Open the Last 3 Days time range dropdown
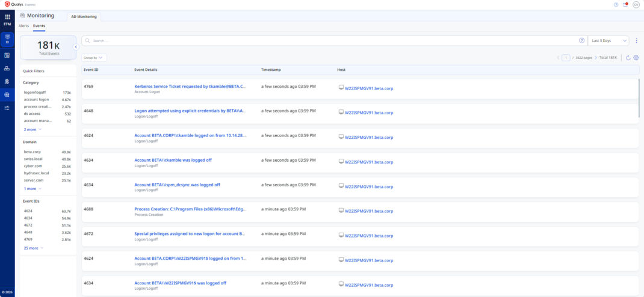This screenshot has width=644, height=297. coord(608,41)
